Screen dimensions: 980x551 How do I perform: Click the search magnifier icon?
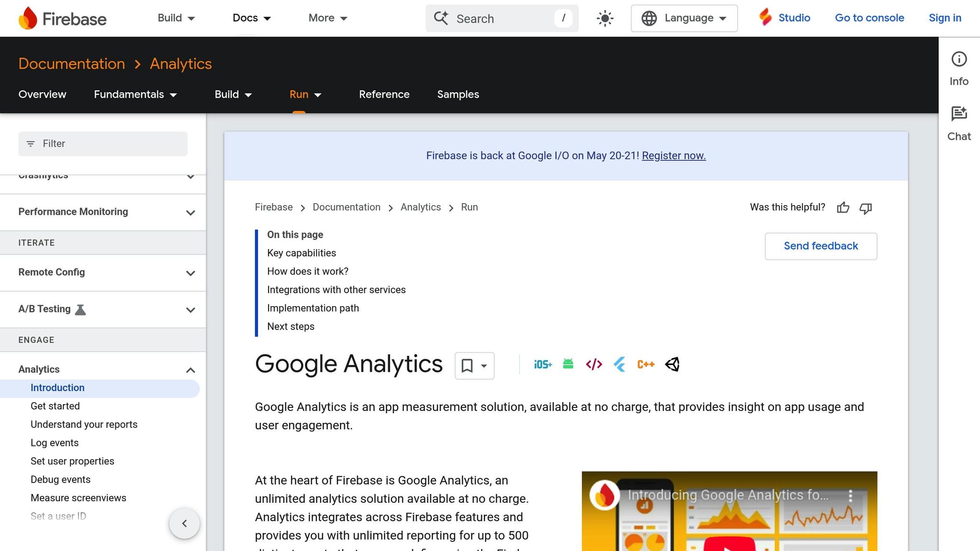coord(441,18)
